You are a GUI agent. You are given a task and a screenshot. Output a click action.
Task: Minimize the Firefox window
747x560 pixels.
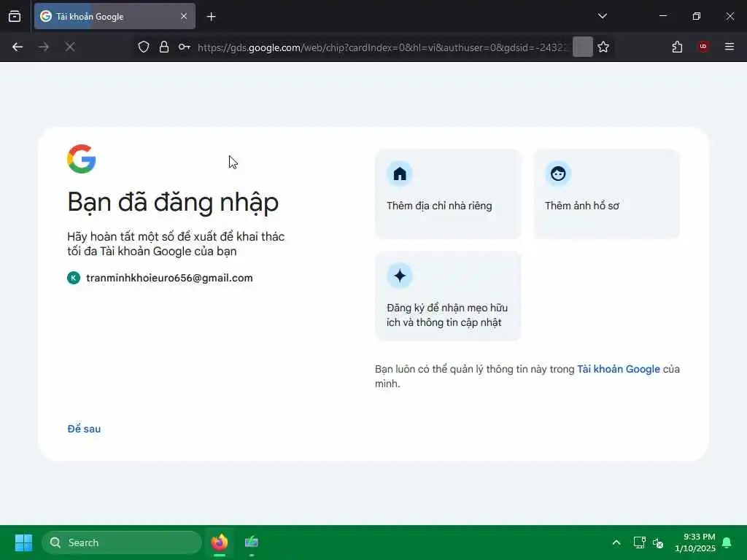click(662, 16)
